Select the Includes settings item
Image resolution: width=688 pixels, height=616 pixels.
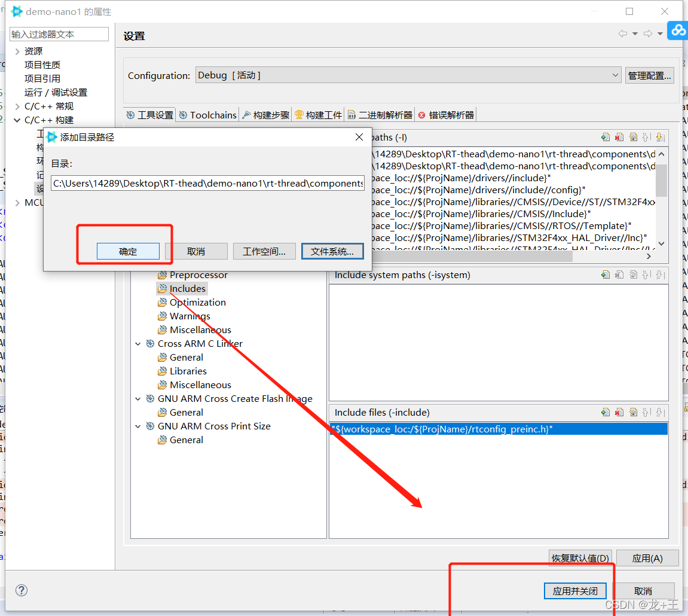tap(182, 288)
